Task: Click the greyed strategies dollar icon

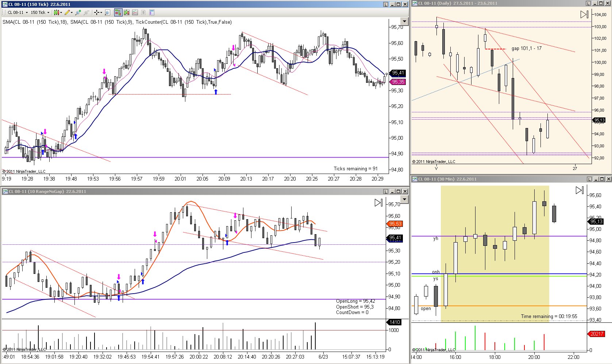Action: point(143,12)
